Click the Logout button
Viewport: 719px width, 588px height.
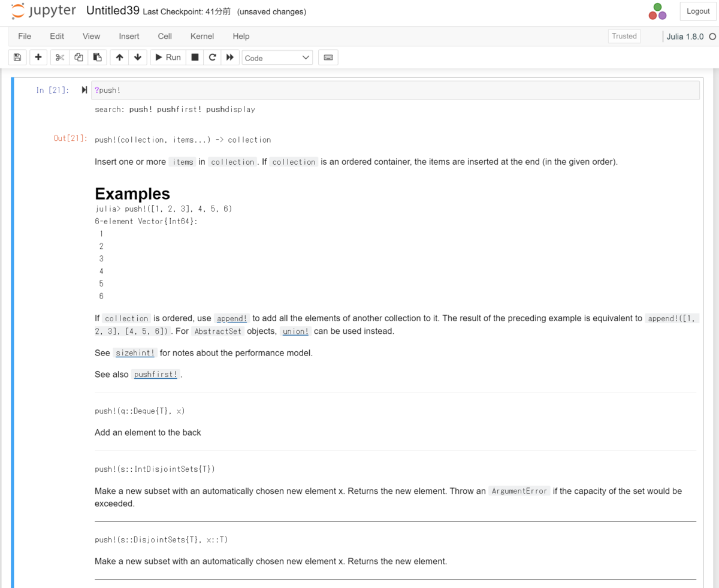click(x=698, y=11)
